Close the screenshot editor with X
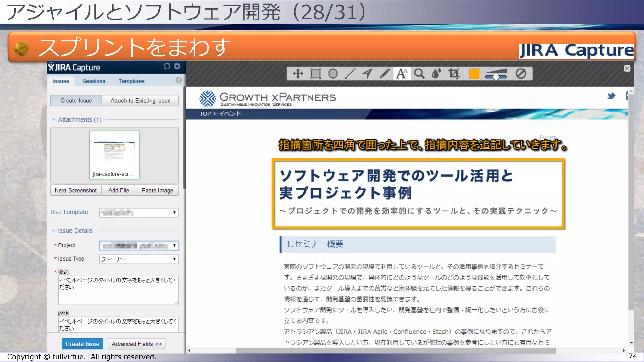This screenshot has width=644, height=362. point(627,69)
